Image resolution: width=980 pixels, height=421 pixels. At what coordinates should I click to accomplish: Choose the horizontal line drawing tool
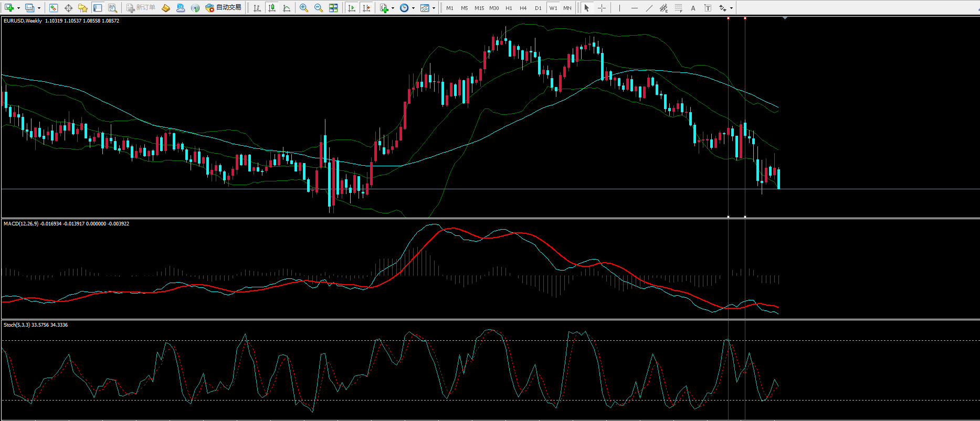pos(635,8)
